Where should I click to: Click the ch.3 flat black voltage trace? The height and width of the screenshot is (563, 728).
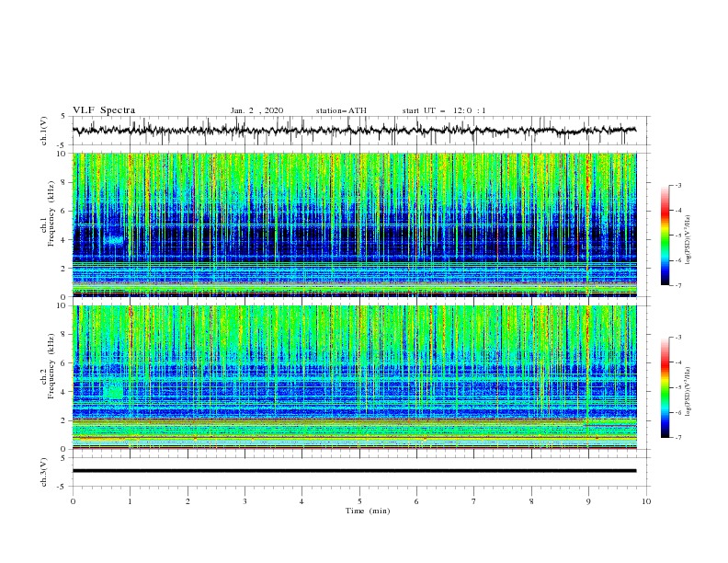(354, 471)
